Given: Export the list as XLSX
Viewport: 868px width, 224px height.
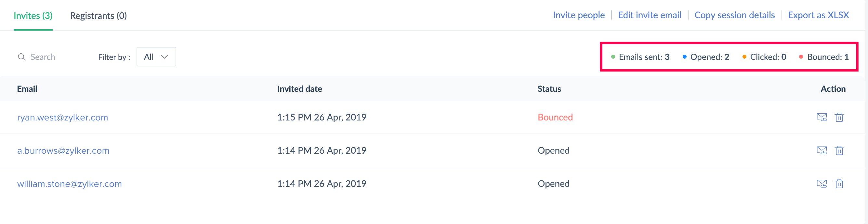Looking at the screenshot, I should [818, 15].
